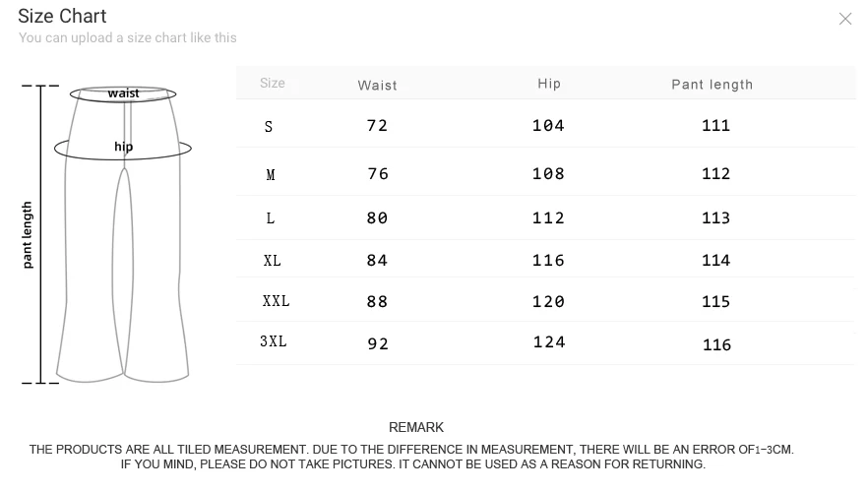Close the Size Chart dialog
868x492 pixels.
(x=844, y=19)
